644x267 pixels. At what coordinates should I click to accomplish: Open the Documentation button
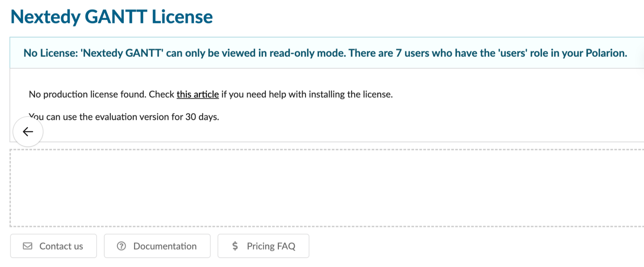tap(157, 246)
